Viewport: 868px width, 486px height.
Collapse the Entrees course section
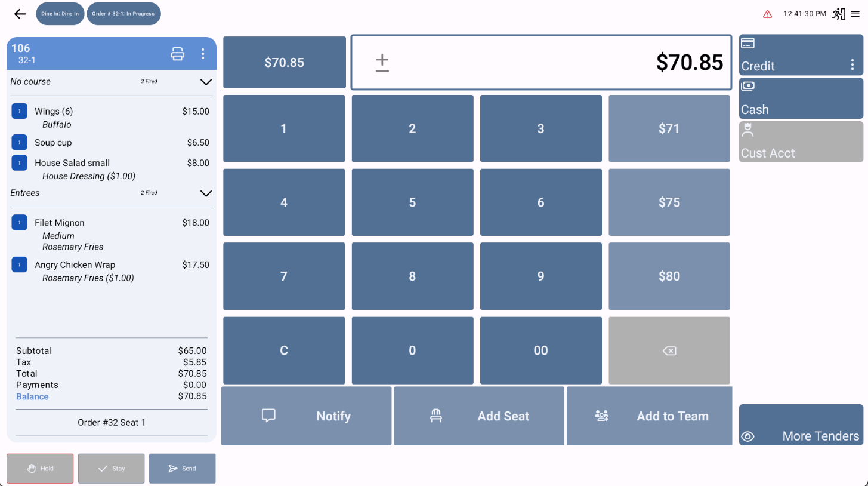tap(206, 193)
